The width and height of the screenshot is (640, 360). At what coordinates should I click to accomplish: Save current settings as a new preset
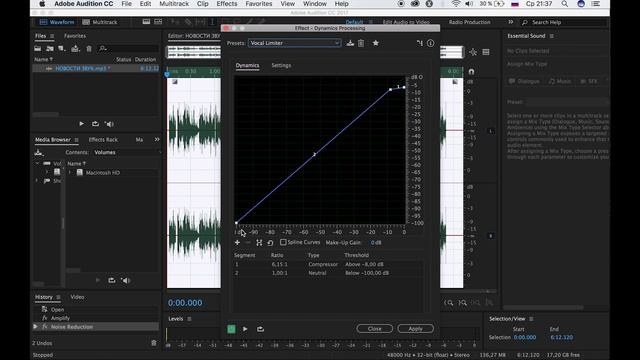click(350, 43)
